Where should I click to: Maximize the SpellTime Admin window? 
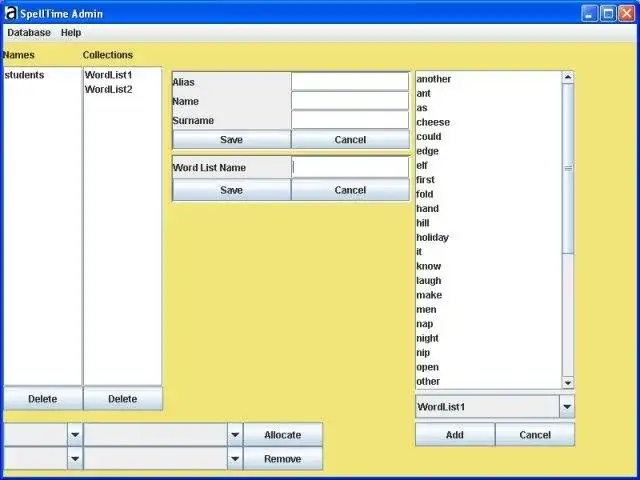[x=608, y=13]
